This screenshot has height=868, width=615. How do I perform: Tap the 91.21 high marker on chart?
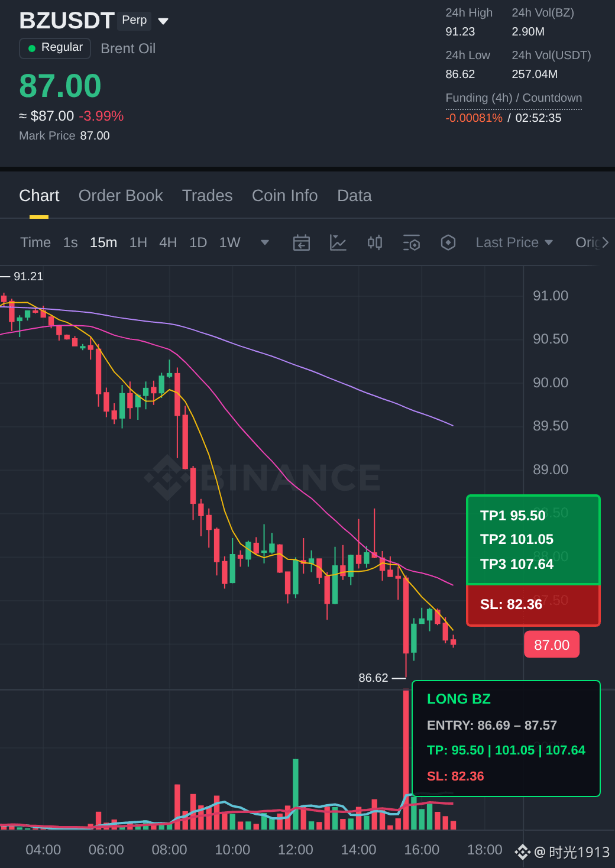coord(28,276)
